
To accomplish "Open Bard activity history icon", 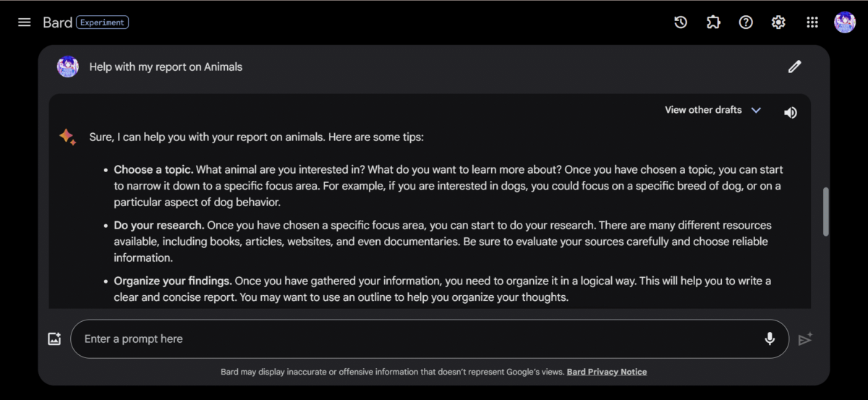I will [x=681, y=22].
